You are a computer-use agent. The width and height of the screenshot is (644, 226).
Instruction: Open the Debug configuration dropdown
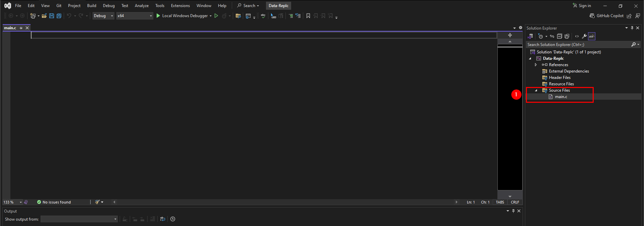pos(103,16)
